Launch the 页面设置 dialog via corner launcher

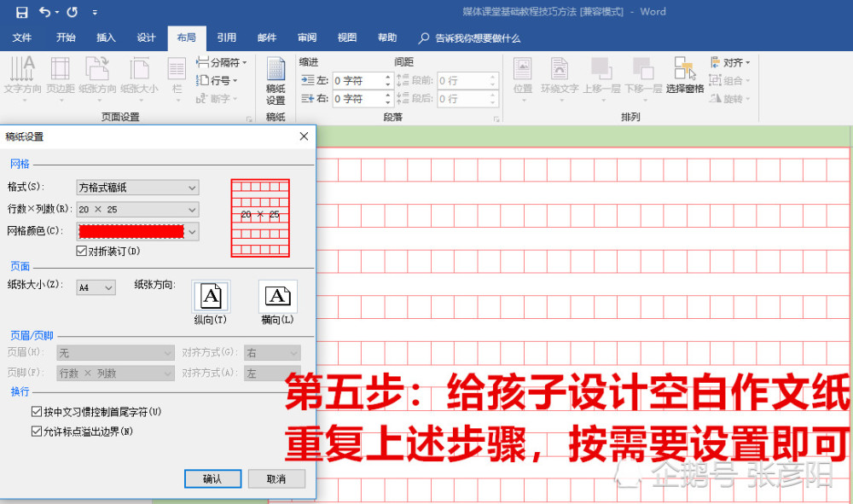(250, 118)
